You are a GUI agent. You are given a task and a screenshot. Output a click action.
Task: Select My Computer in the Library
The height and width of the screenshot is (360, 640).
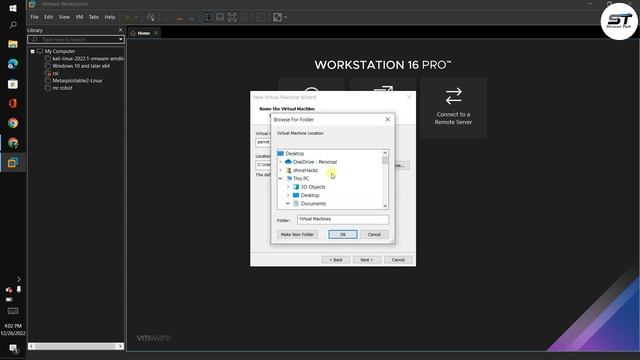pyautogui.click(x=60, y=51)
